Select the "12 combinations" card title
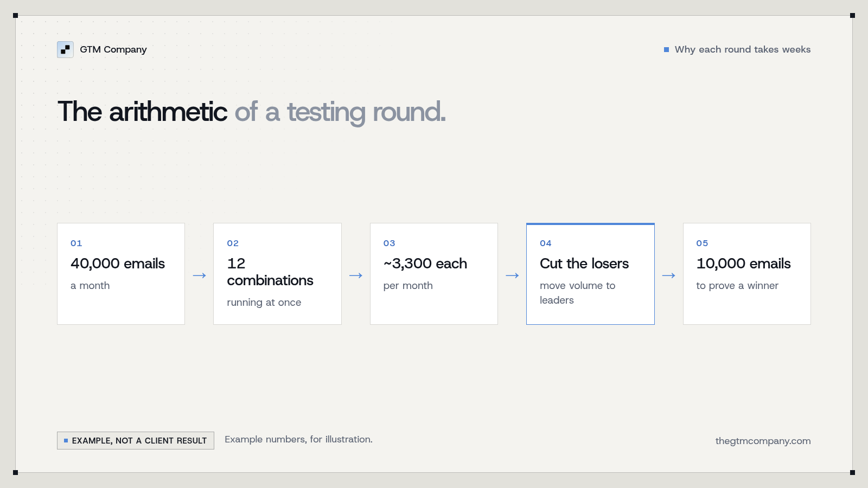Screen dimensions: 868x488 click(270, 272)
